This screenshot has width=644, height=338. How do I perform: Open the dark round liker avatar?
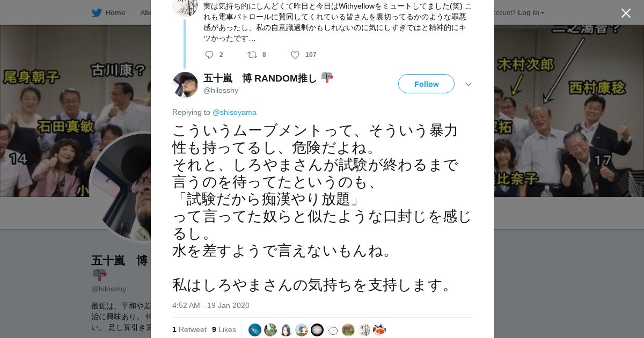point(317,330)
